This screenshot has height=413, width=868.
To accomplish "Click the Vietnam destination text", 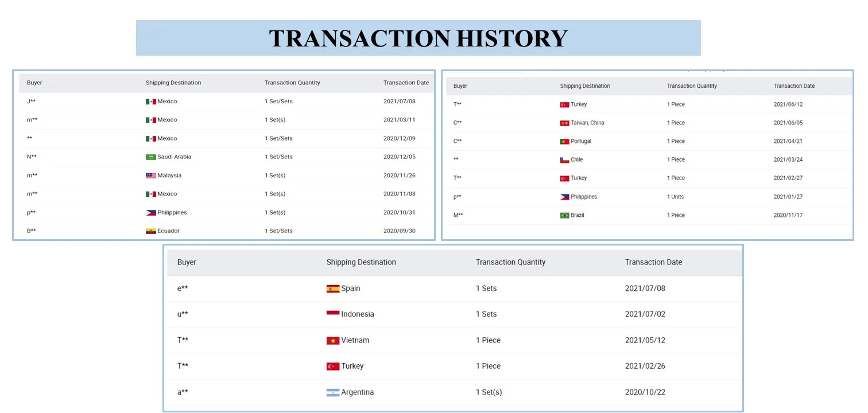I will 355,340.
